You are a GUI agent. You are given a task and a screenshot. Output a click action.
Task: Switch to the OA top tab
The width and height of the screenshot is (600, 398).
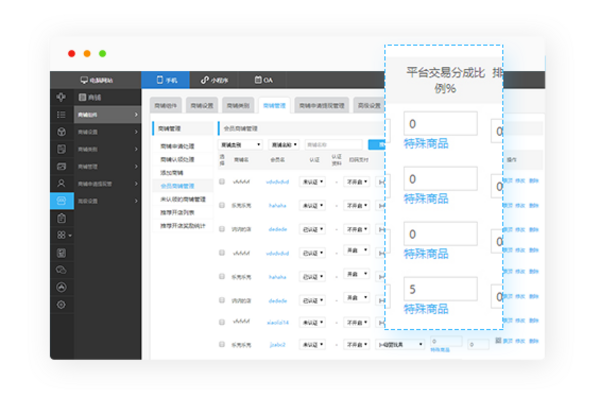[x=264, y=80]
